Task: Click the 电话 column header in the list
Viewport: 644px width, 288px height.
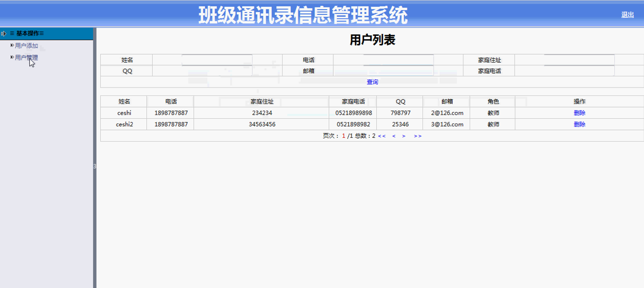Action: pos(171,102)
